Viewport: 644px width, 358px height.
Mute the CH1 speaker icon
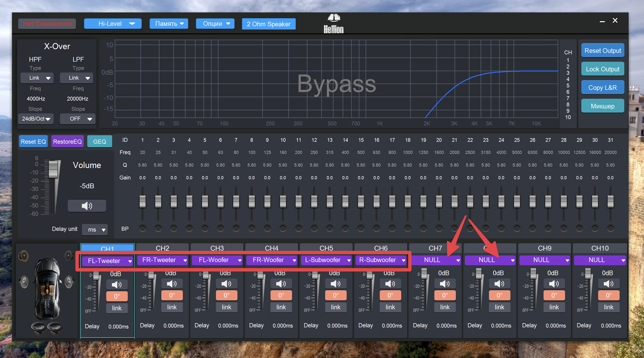pos(117,284)
